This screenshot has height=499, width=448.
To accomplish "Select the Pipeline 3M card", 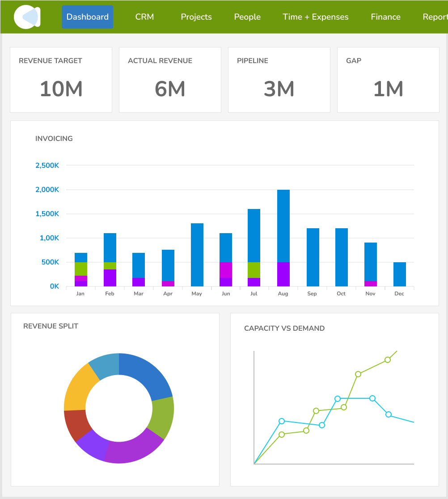I will 279,80.
